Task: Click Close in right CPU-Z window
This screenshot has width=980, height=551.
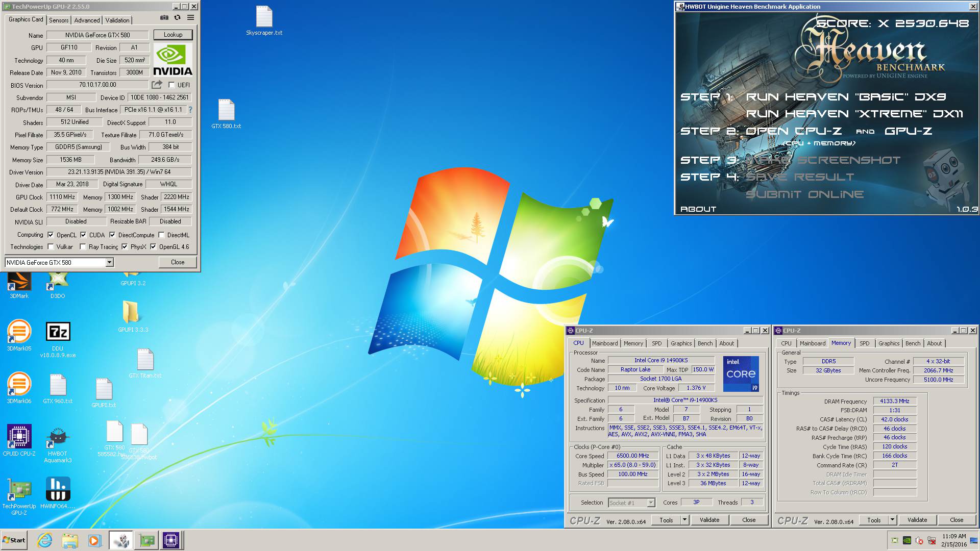Action: (957, 520)
